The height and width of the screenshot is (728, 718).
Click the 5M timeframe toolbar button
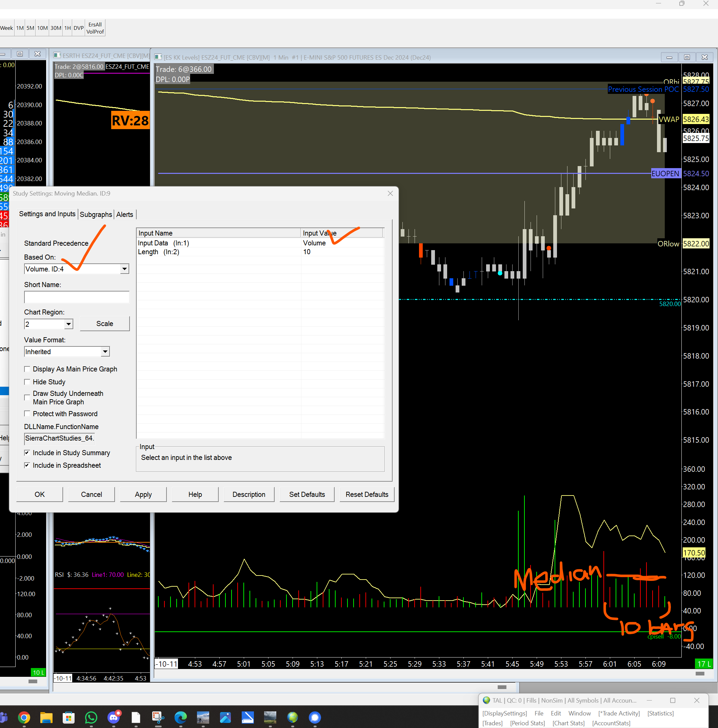30,28
